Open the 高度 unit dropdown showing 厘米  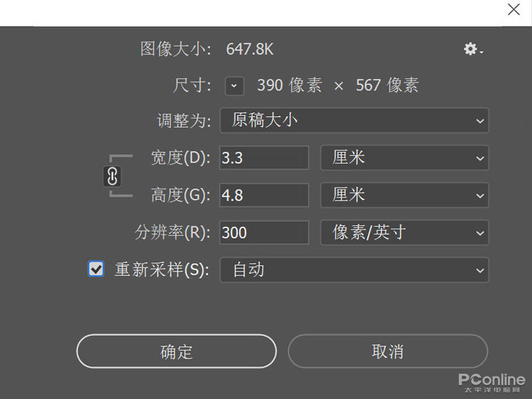point(404,195)
